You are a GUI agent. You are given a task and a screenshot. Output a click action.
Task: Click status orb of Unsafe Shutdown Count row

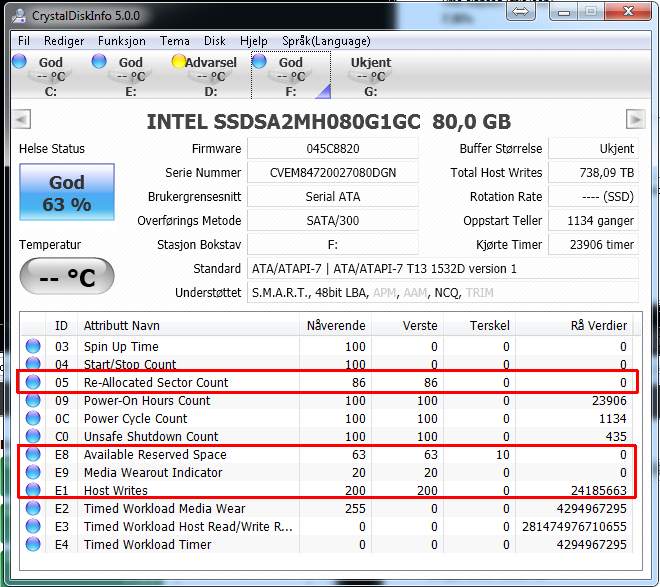pyautogui.click(x=33, y=436)
